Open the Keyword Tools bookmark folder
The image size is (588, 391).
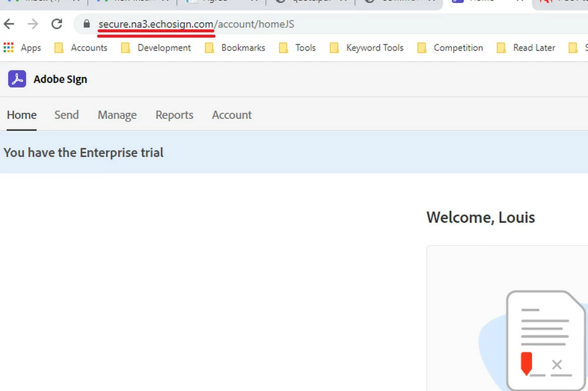pos(367,48)
